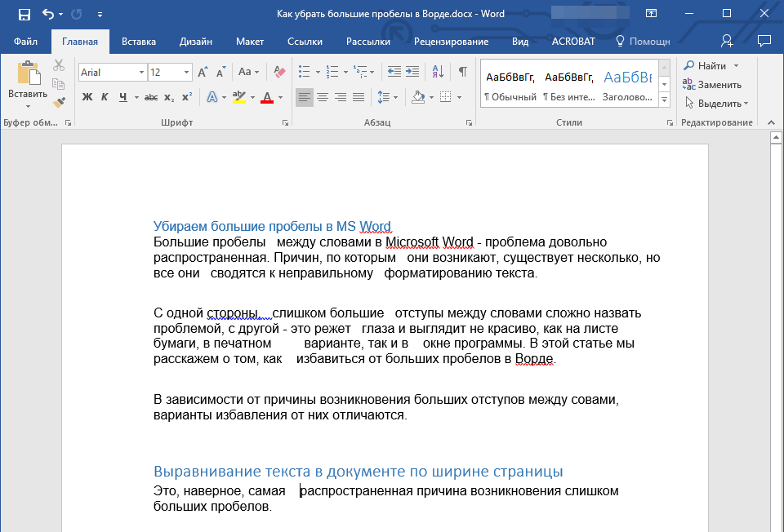784x532 pixels.
Task: Toggle bold formatting (Ж)
Action: (87, 97)
